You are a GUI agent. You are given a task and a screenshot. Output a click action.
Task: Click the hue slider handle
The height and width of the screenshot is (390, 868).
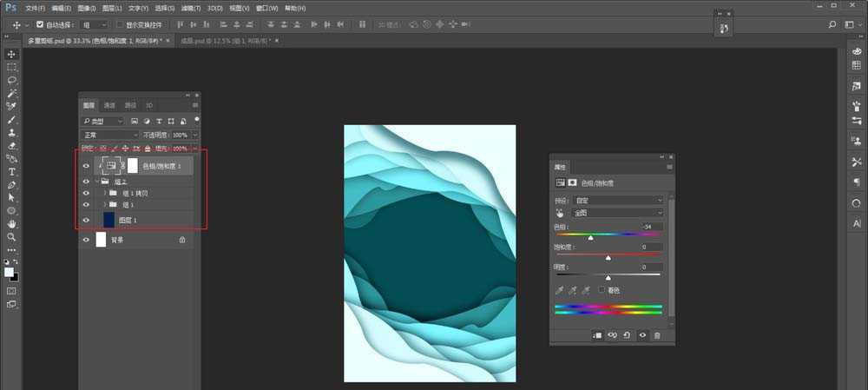click(x=591, y=237)
